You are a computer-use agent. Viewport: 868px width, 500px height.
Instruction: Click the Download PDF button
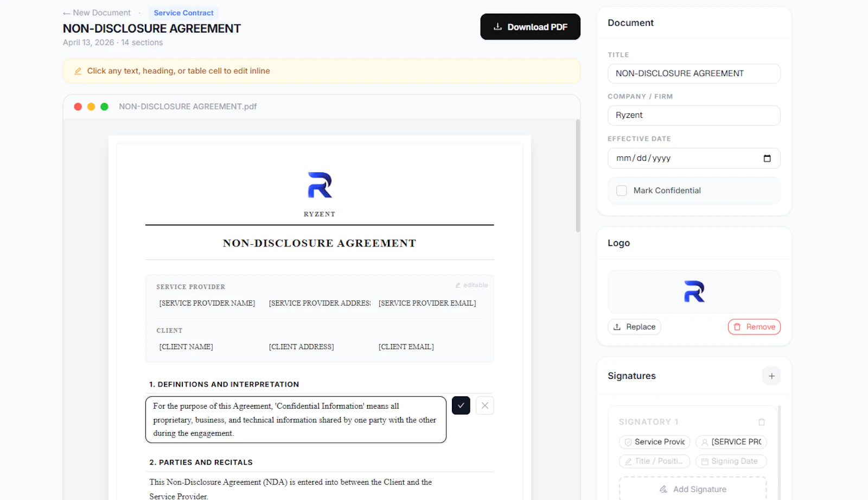coord(530,27)
